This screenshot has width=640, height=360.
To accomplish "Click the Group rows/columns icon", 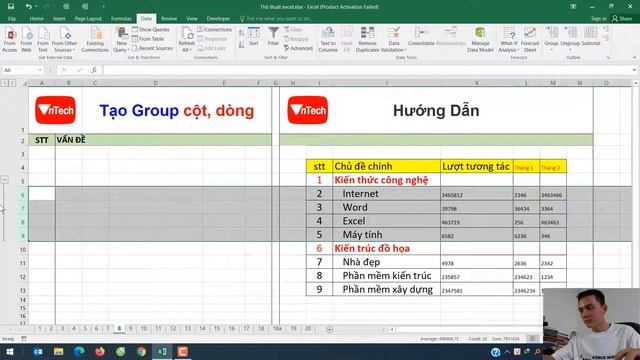I will [x=551, y=33].
